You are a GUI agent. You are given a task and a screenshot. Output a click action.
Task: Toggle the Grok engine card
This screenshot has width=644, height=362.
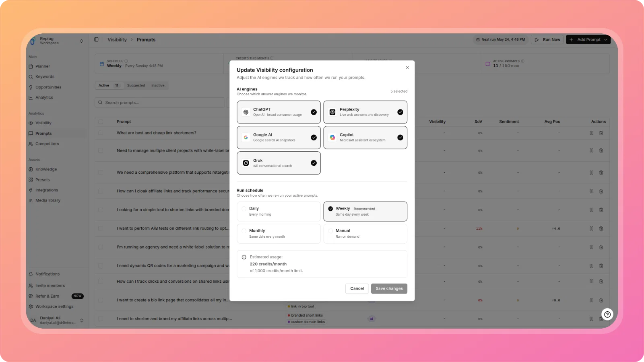[x=279, y=163]
